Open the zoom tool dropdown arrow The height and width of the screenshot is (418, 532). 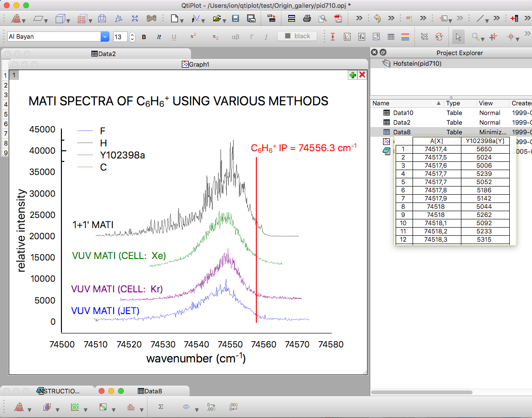click(x=483, y=39)
